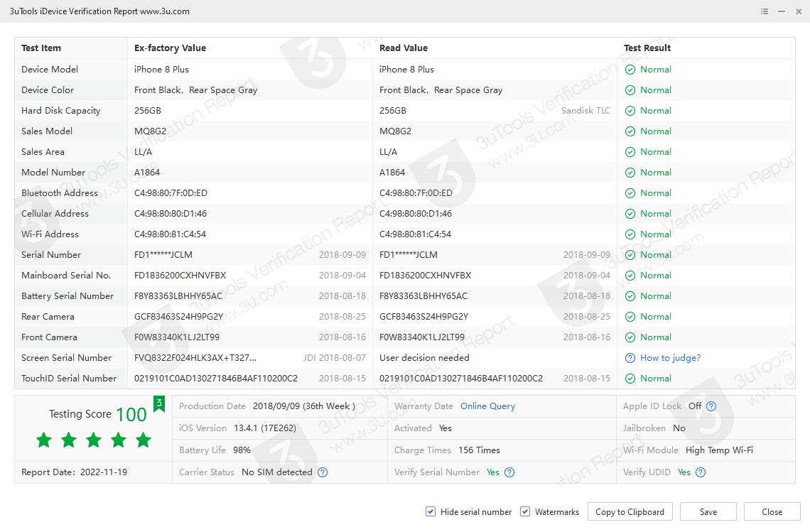The width and height of the screenshot is (810, 532).
Task: Click read value front camera serial F0W83340K1LJ2LT99
Action: [x=421, y=338]
